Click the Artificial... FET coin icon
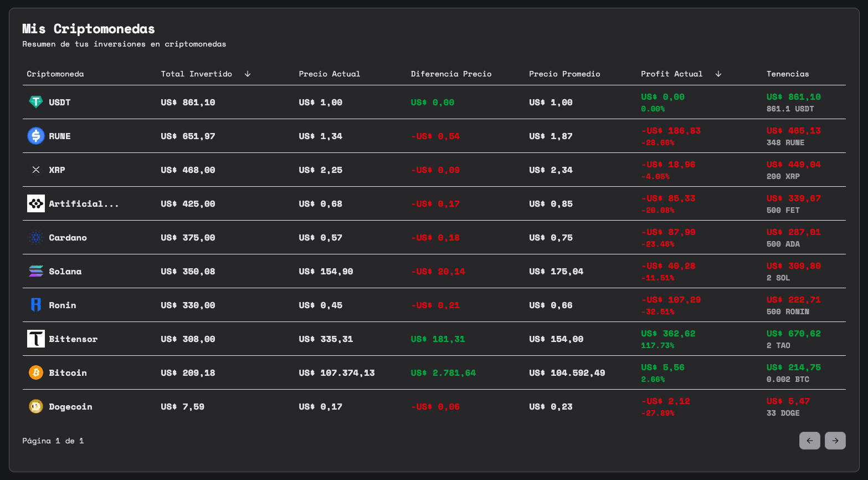 [36, 203]
